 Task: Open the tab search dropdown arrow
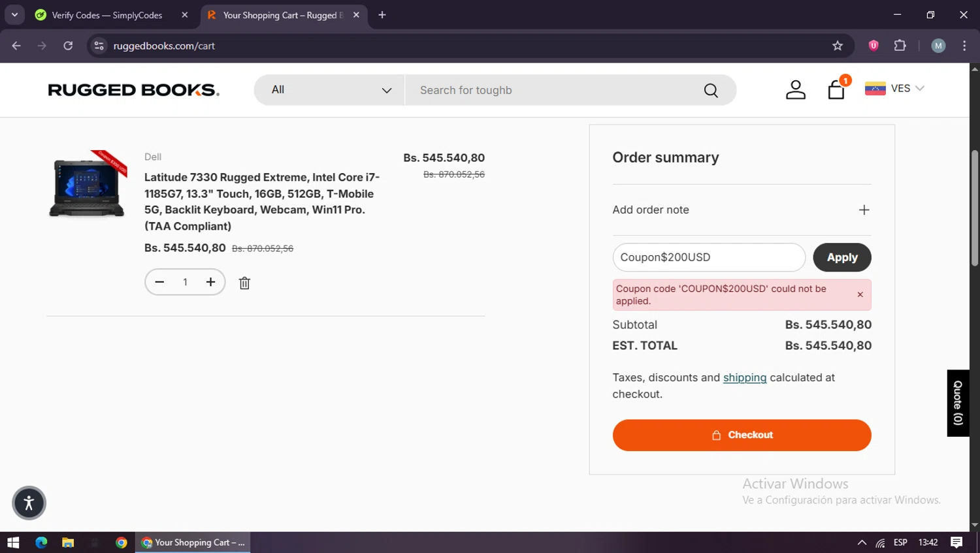pos(14,15)
